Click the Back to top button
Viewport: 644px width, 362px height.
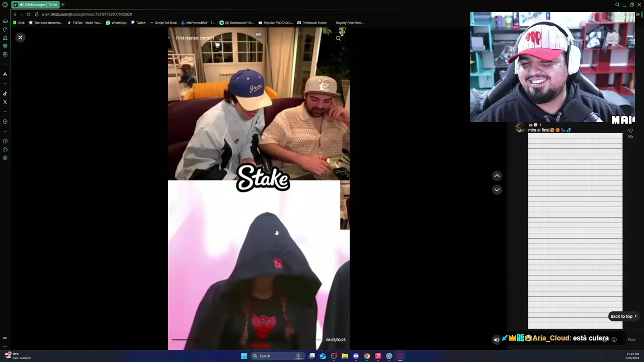point(623,316)
